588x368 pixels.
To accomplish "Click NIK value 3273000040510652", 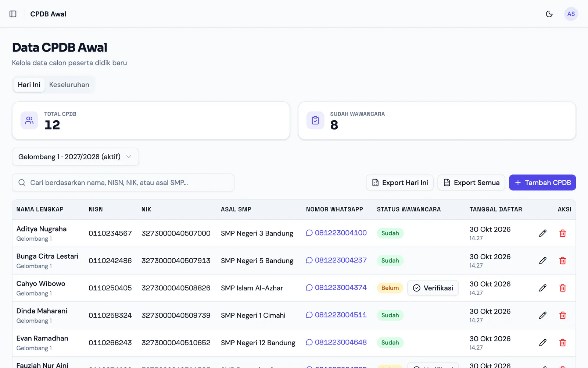I will pyautogui.click(x=176, y=343).
